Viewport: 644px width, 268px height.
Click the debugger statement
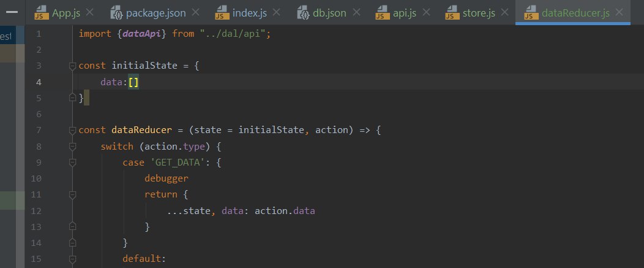[167, 178]
